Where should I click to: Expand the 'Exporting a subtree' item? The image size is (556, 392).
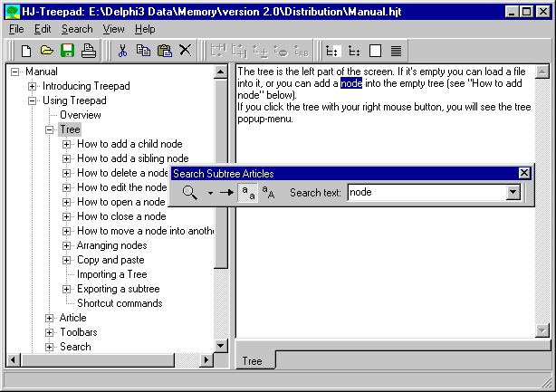click(x=66, y=289)
